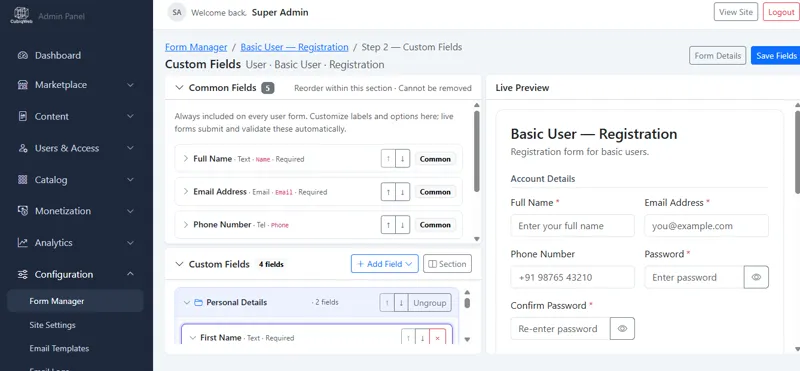The width and height of the screenshot is (800, 371).
Task: Click the Custom Fields list scrollbar thumb
Action: coord(467,303)
